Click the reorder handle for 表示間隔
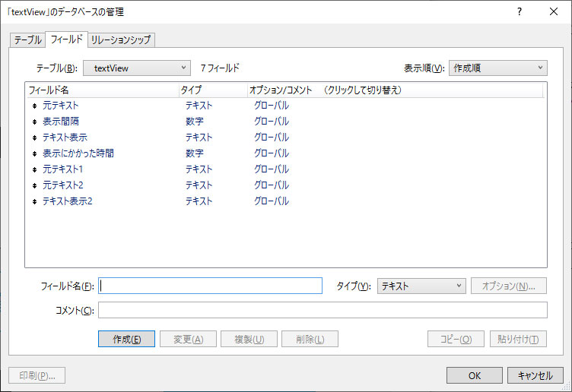Viewport: 572px width, 392px height. coord(35,122)
